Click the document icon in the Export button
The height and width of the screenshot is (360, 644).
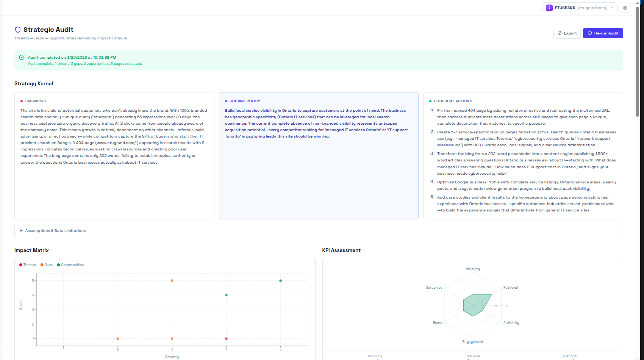(559, 33)
